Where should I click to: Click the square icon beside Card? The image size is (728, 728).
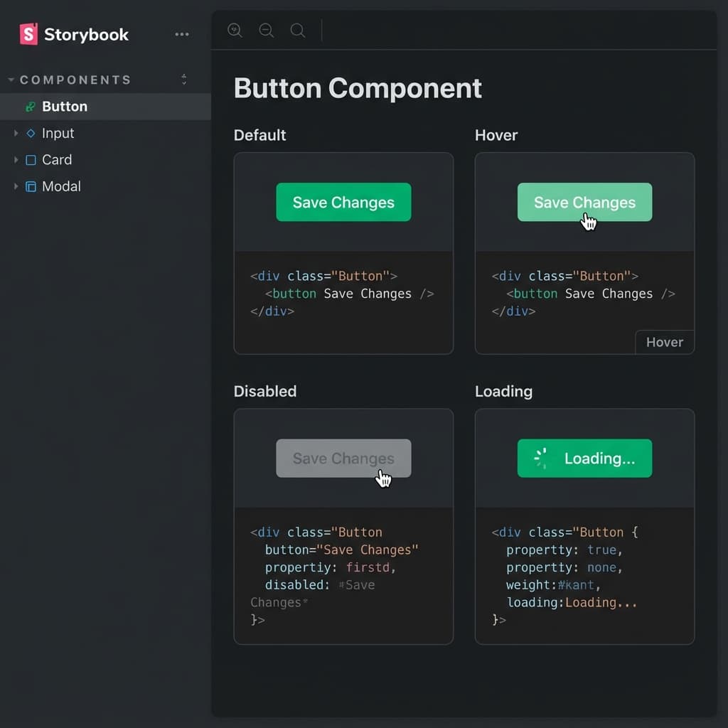click(x=31, y=160)
